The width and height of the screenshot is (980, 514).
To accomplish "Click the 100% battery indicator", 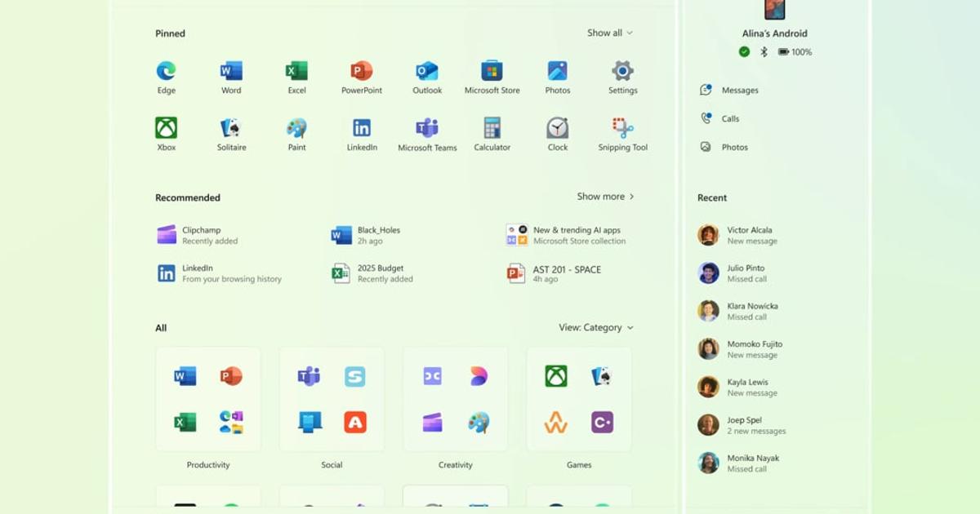I will click(x=795, y=51).
